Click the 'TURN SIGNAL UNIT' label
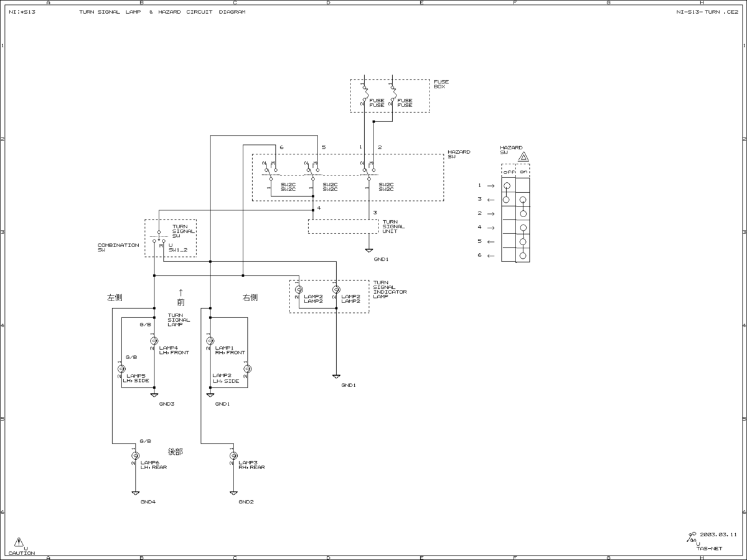Image resolution: width=747 pixels, height=560 pixels. [393, 226]
